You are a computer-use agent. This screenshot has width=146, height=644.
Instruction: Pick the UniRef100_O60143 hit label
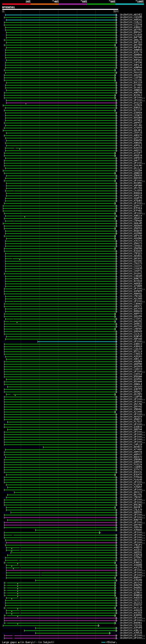pyautogui.click(x=131, y=387)
